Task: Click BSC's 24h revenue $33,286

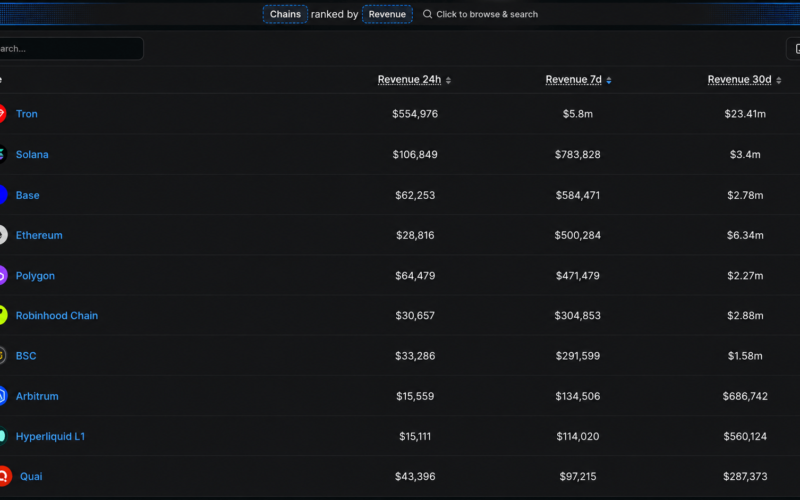Action: pos(415,356)
